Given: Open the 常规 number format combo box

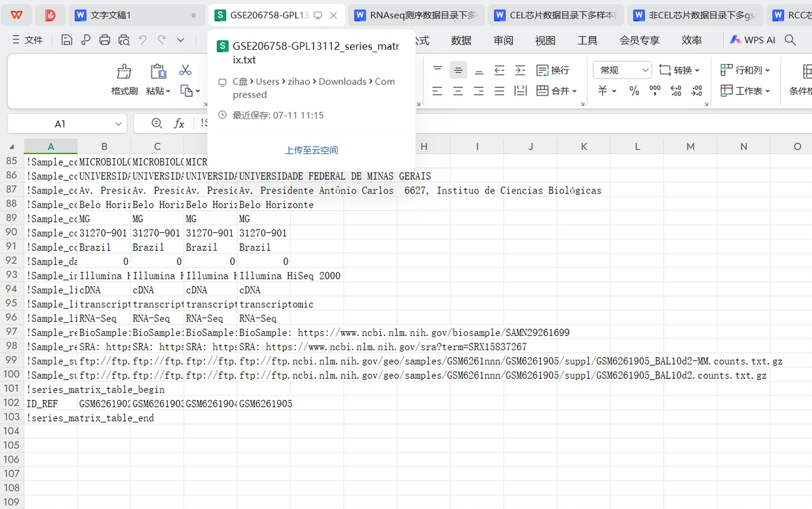Looking at the screenshot, I should [622, 70].
